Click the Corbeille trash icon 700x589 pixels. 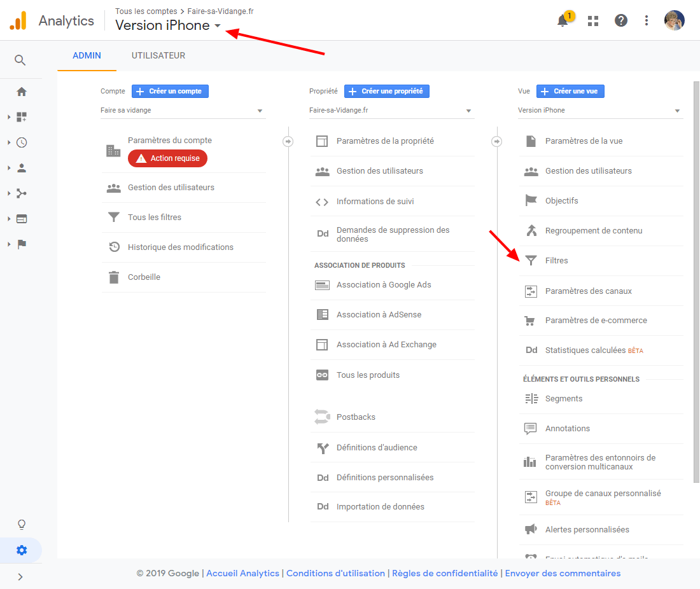[114, 277]
